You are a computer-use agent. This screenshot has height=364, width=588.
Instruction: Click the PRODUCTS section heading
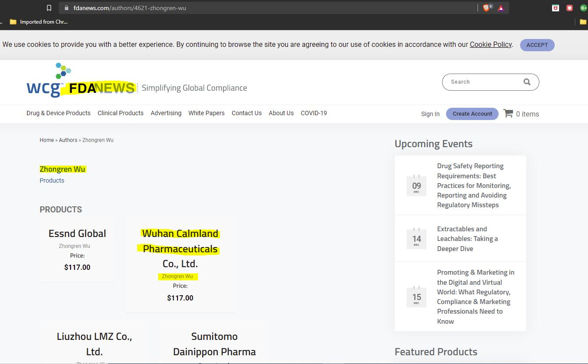[61, 209]
